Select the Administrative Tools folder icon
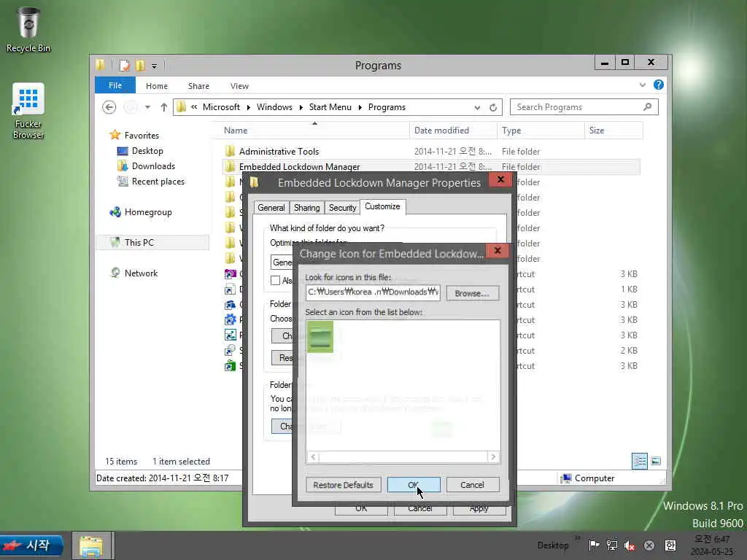This screenshot has width=747, height=560. 230,152
